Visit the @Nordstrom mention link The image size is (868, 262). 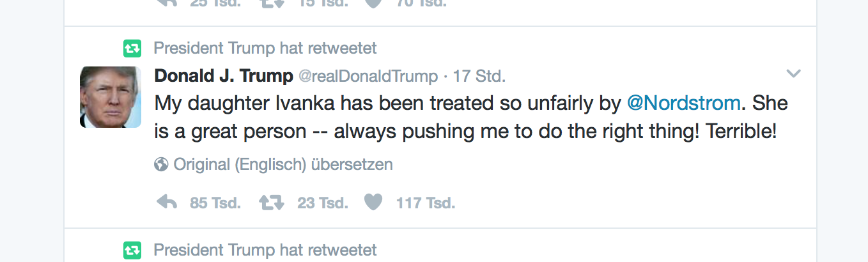[683, 103]
